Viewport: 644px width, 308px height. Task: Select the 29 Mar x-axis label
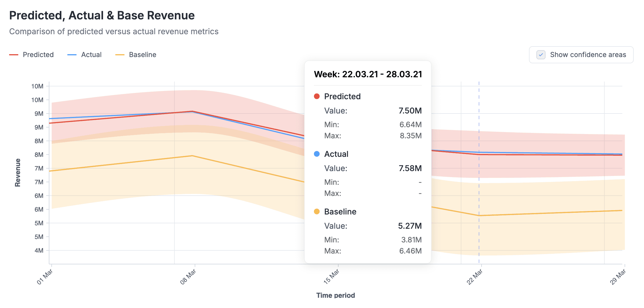click(618, 277)
